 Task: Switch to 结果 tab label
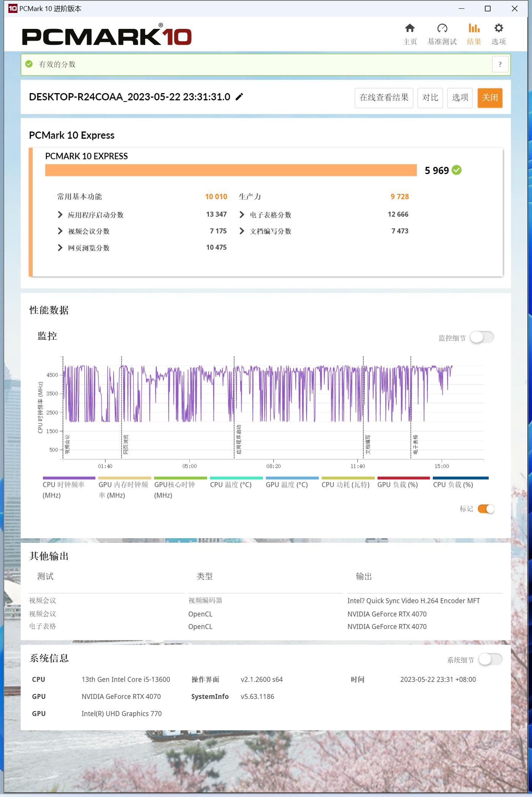click(x=474, y=42)
